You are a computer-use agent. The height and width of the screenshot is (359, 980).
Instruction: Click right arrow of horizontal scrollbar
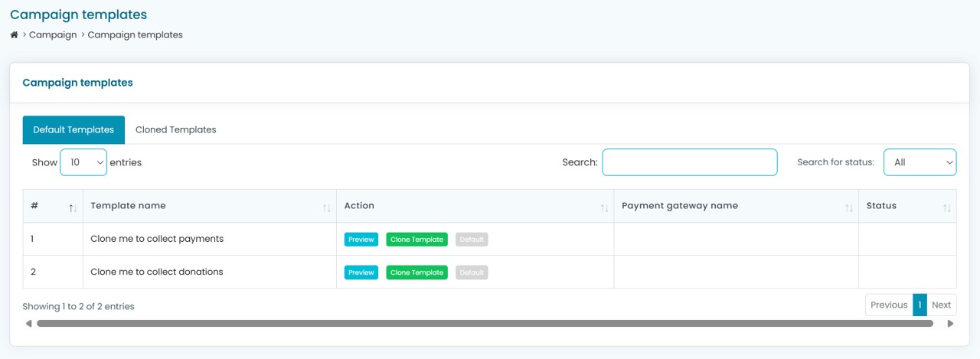click(x=951, y=324)
